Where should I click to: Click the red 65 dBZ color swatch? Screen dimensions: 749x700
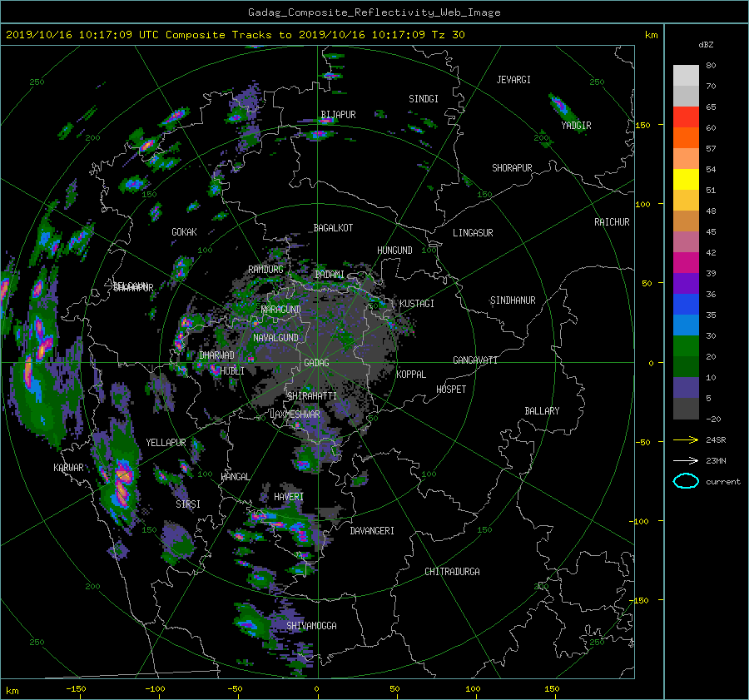tap(686, 117)
